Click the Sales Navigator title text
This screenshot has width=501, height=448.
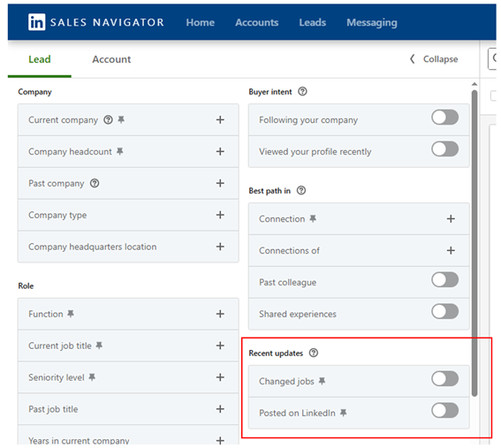click(107, 22)
